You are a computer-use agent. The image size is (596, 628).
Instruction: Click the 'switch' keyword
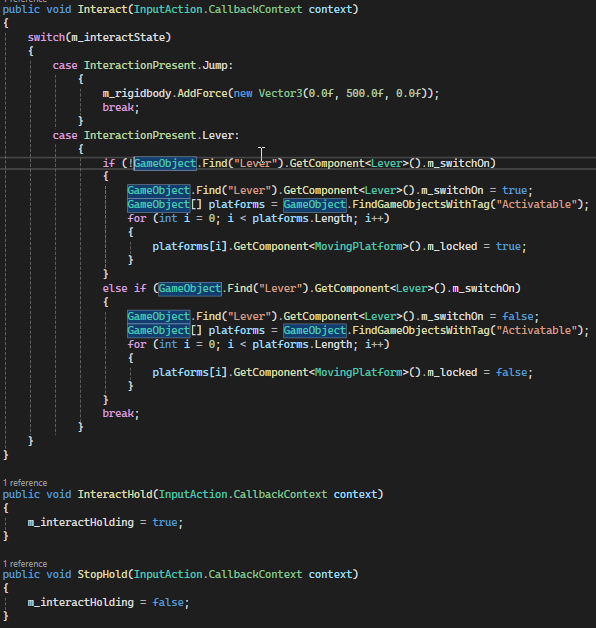click(46, 37)
